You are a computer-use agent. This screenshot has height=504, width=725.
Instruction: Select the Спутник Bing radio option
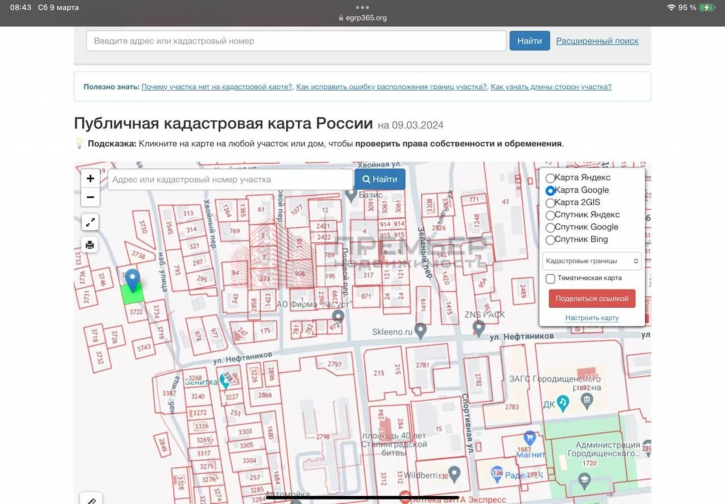pos(550,239)
